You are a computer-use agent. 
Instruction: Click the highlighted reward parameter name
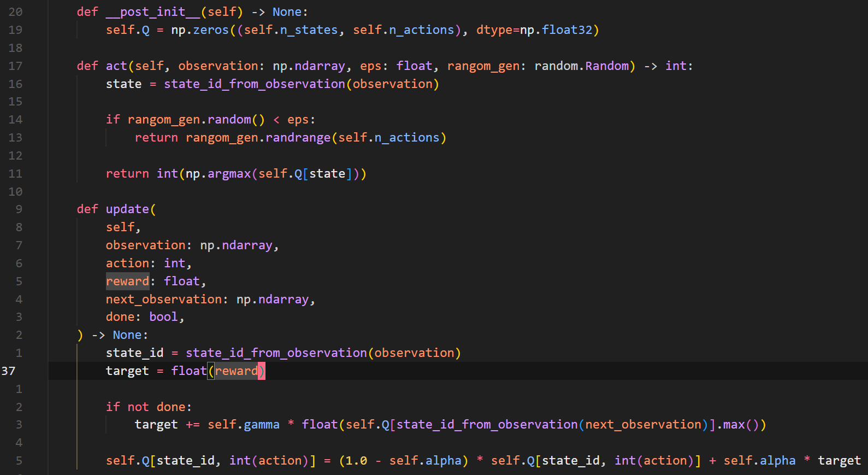tap(127, 282)
